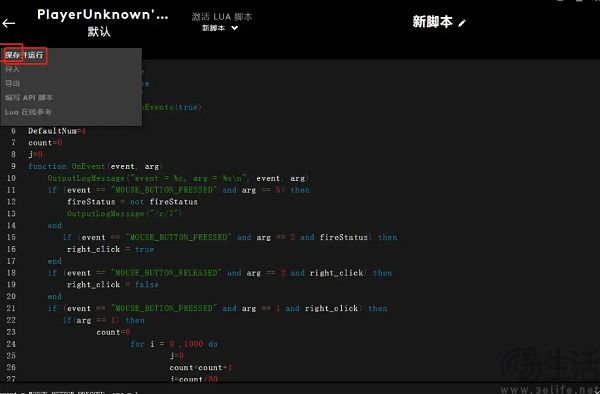Click the 新脚本 script name heading
Image resolution: width=600 pixels, height=394 pixels.
pos(433,22)
